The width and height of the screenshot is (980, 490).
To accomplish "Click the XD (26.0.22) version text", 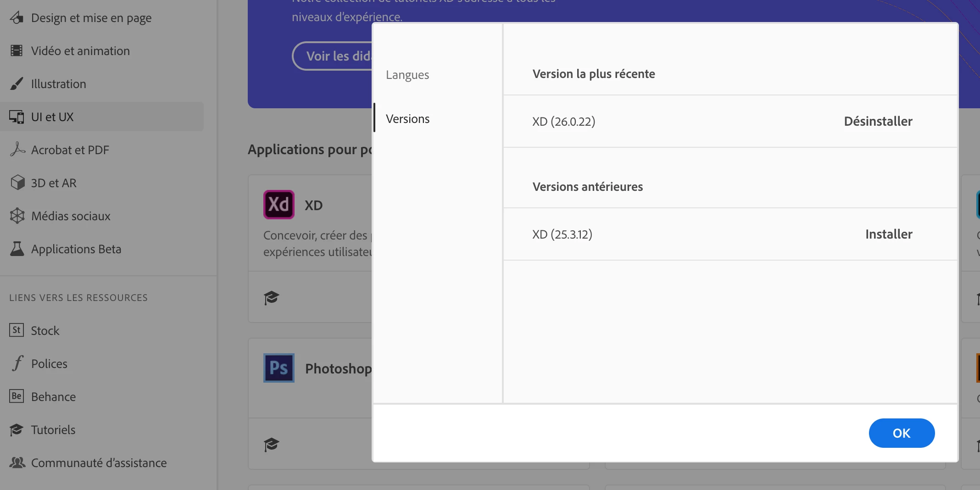I will [563, 122].
